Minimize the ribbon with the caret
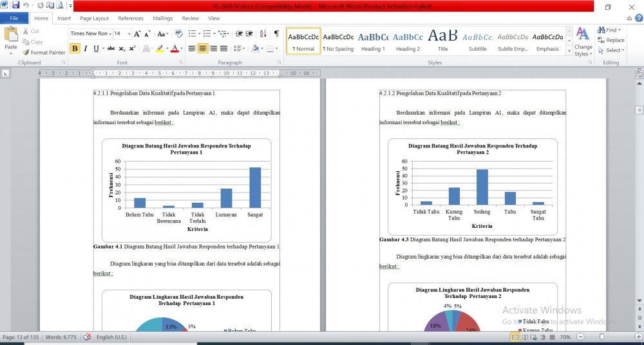 click(x=629, y=18)
